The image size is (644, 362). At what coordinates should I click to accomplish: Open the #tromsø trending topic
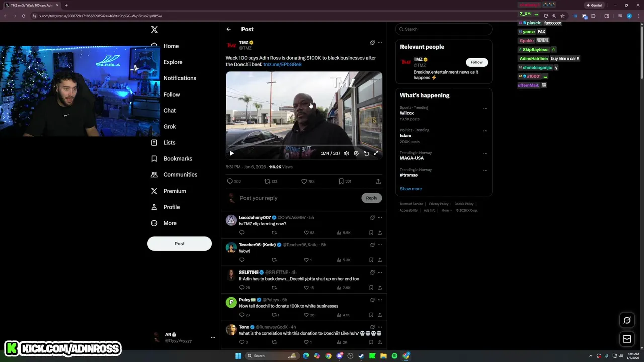pos(409,175)
